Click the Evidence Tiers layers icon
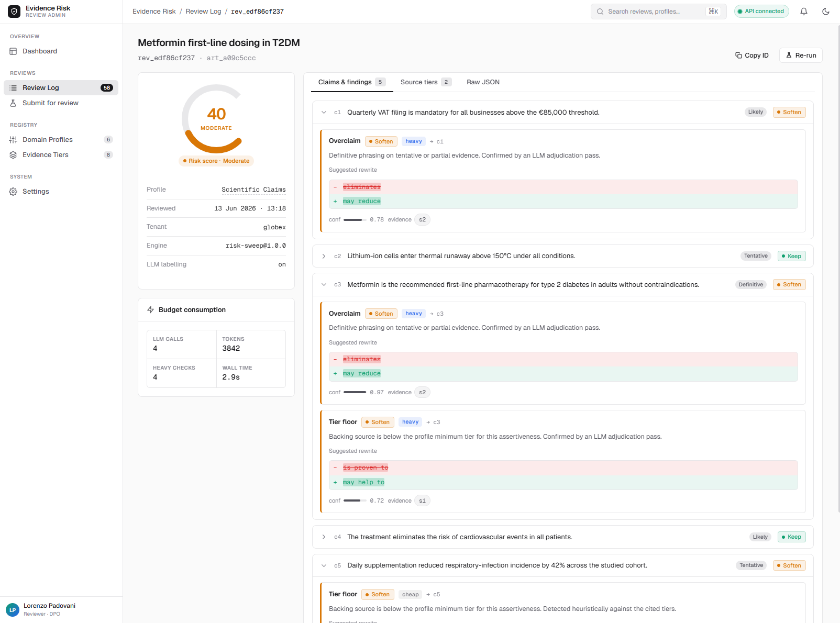 click(13, 155)
